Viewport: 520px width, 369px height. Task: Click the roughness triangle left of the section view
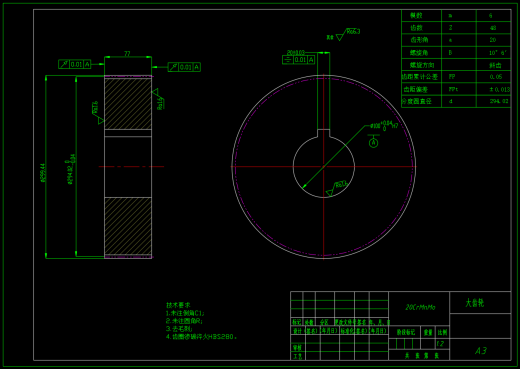tap(98, 113)
